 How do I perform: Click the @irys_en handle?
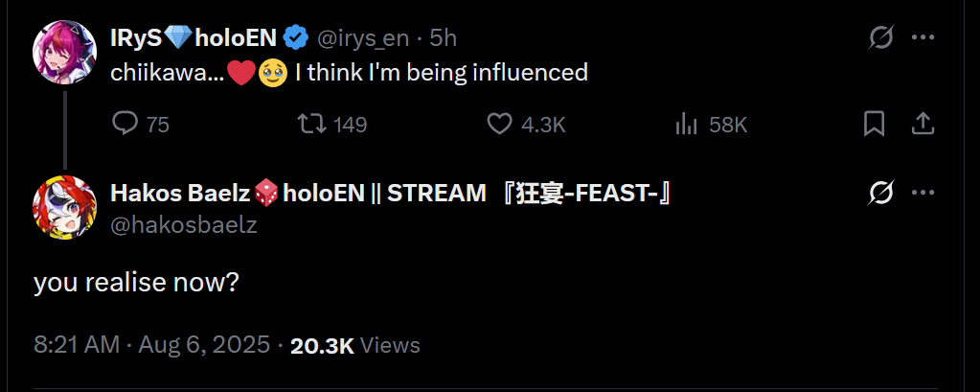363,38
